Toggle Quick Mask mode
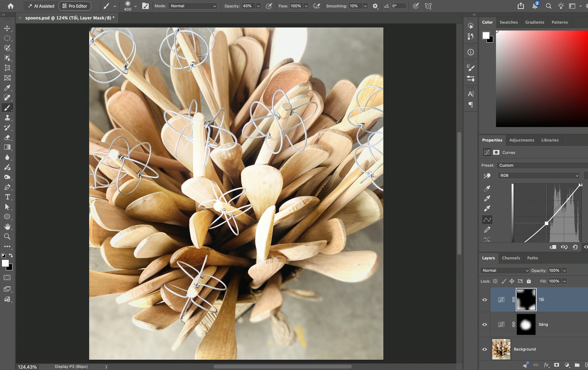 pos(7,278)
